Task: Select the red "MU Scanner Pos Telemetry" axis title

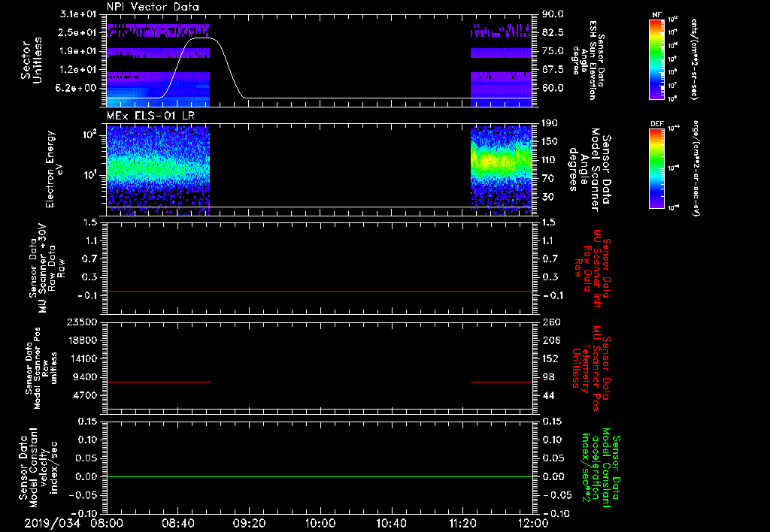Action: [x=590, y=368]
